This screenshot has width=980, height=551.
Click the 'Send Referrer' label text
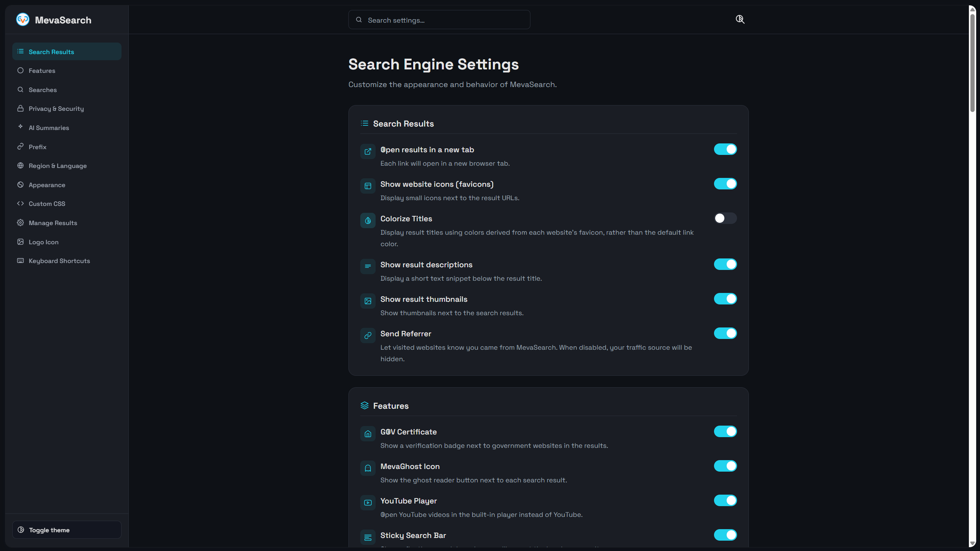tap(406, 334)
